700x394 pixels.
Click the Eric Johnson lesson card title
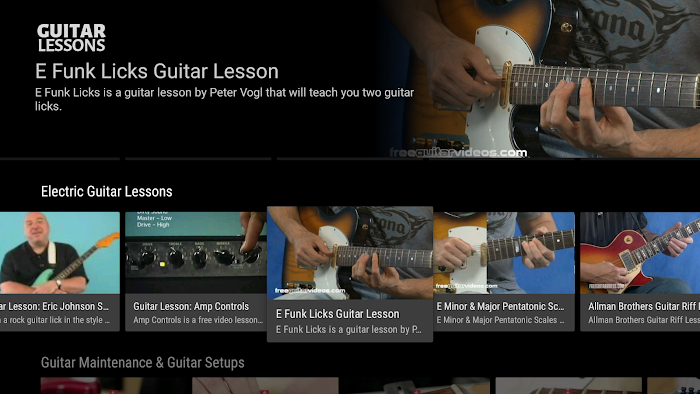pyautogui.click(x=54, y=307)
